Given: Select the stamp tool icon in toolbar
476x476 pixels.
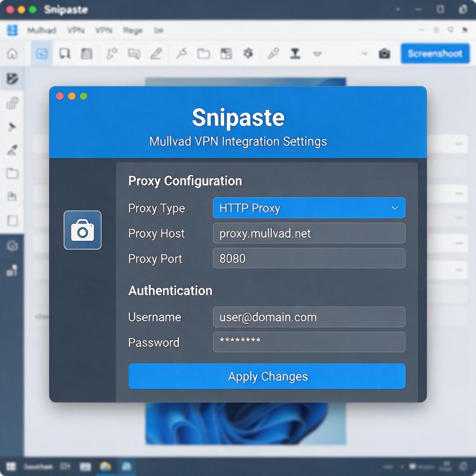Looking at the screenshot, I should click(295, 54).
